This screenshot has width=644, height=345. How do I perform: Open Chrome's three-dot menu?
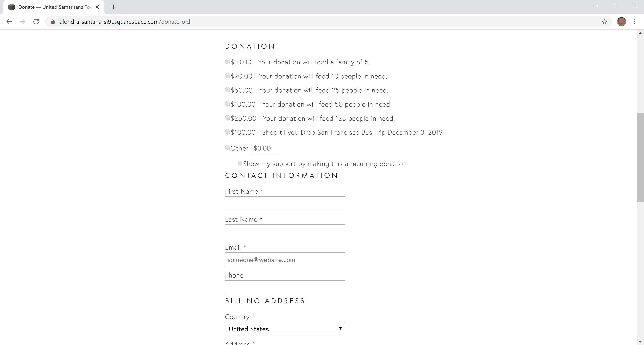click(x=635, y=22)
